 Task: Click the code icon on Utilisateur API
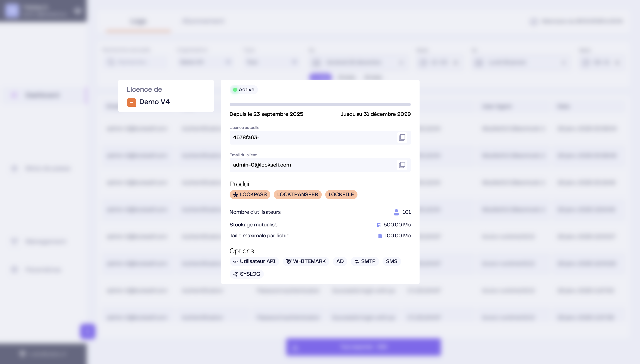[236, 261]
